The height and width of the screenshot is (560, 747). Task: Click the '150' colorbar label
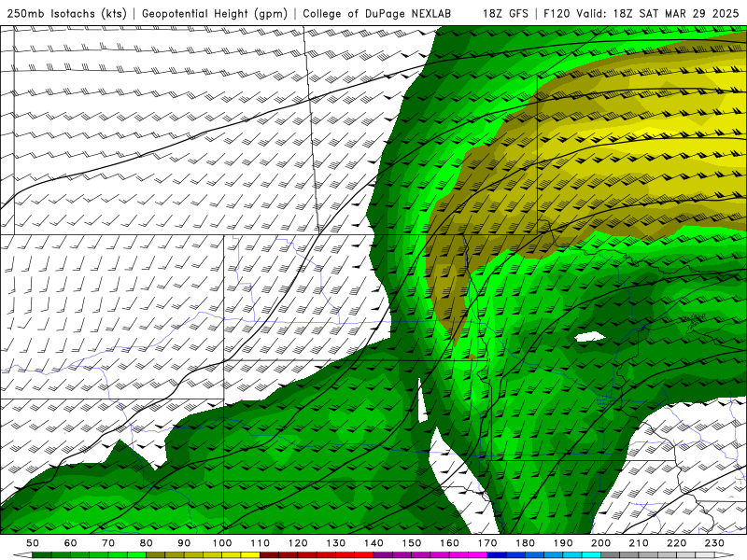point(412,543)
